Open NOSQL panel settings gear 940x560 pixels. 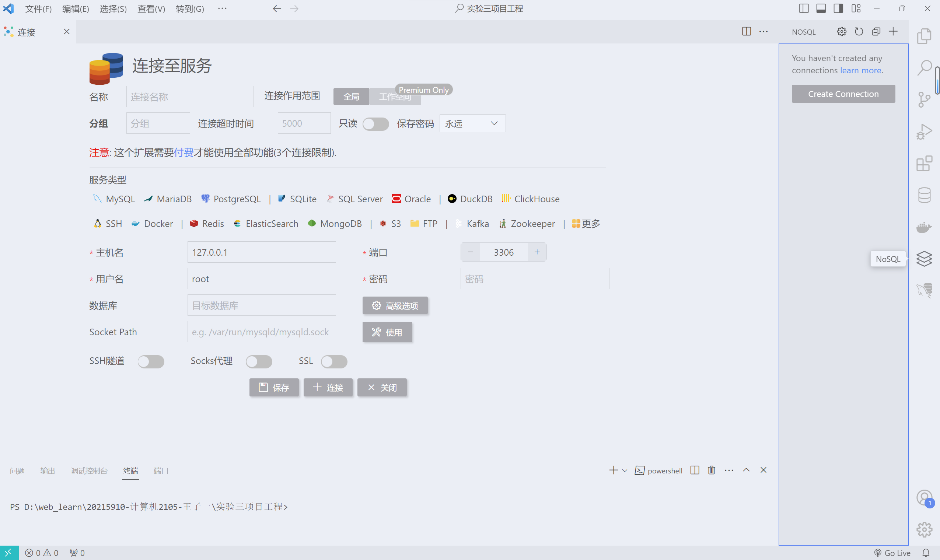842,32
